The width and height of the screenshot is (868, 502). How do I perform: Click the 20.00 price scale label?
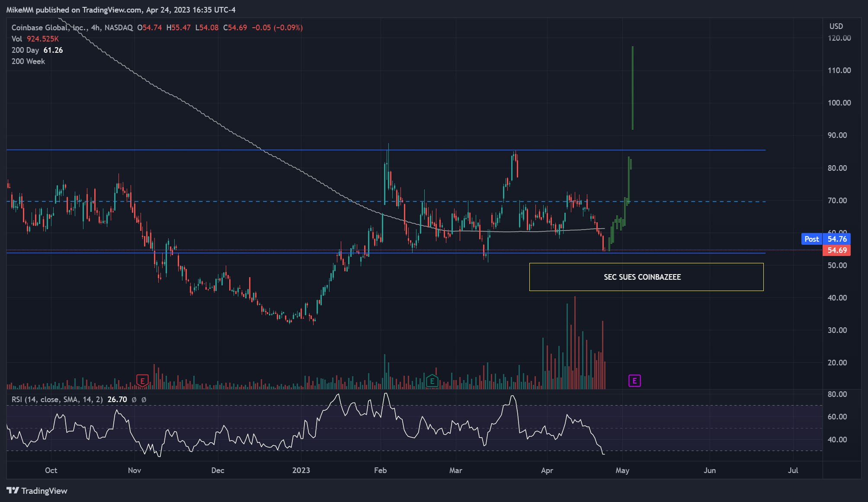pos(837,362)
